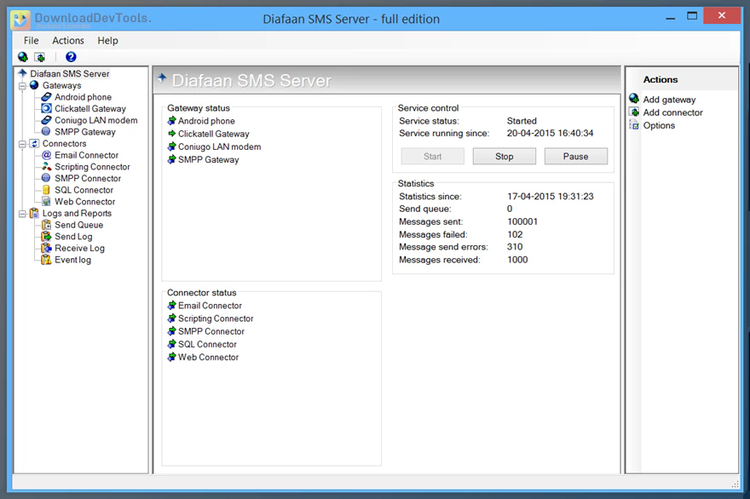The image size is (750, 499).
Task: Click Scripting Connector in Connector status list
Action: pos(216,319)
